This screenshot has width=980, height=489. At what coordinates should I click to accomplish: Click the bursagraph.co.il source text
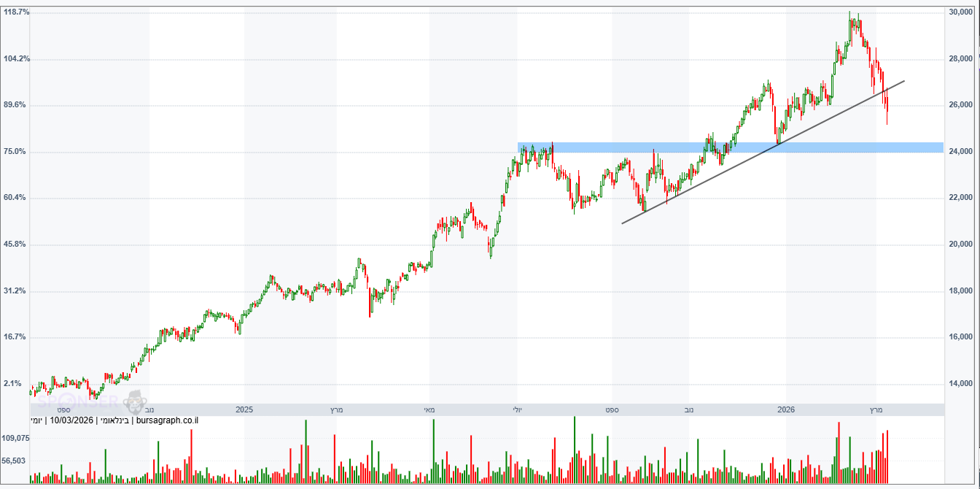coord(167,420)
